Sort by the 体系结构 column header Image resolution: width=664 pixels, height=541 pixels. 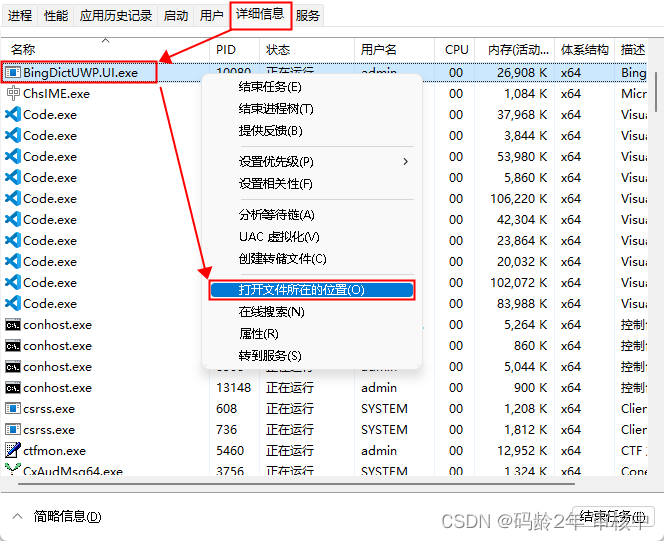[584, 50]
